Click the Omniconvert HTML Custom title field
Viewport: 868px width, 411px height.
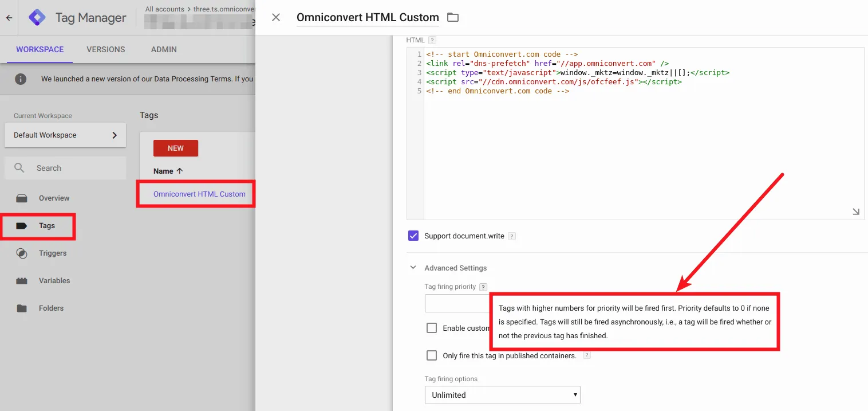[x=368, y=18]
